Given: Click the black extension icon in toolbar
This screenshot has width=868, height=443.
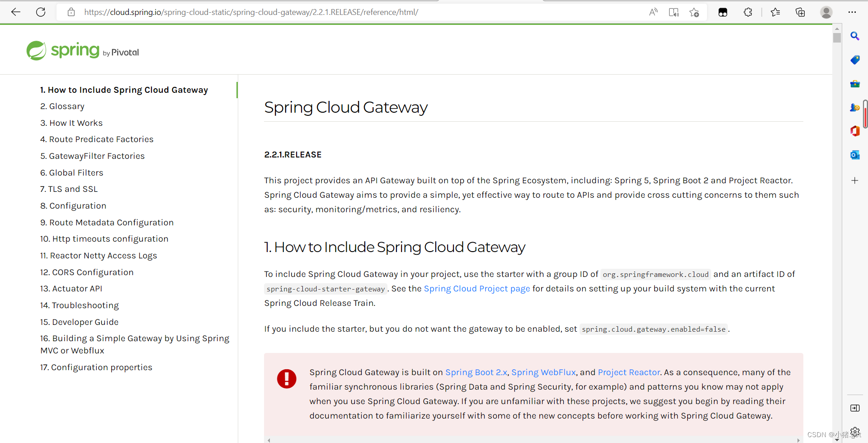Looking at the screenshot, I should (723, 12).
